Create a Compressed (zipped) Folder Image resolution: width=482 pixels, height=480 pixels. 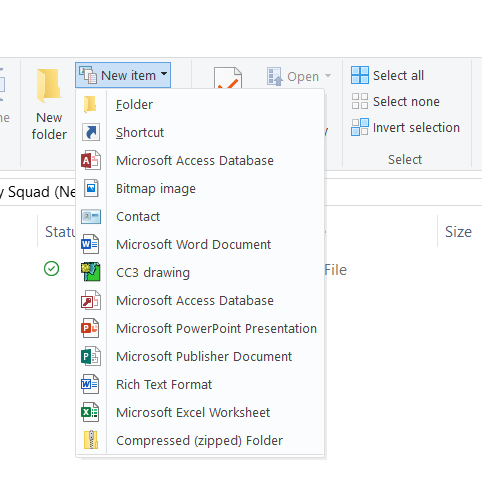[200, 441]
